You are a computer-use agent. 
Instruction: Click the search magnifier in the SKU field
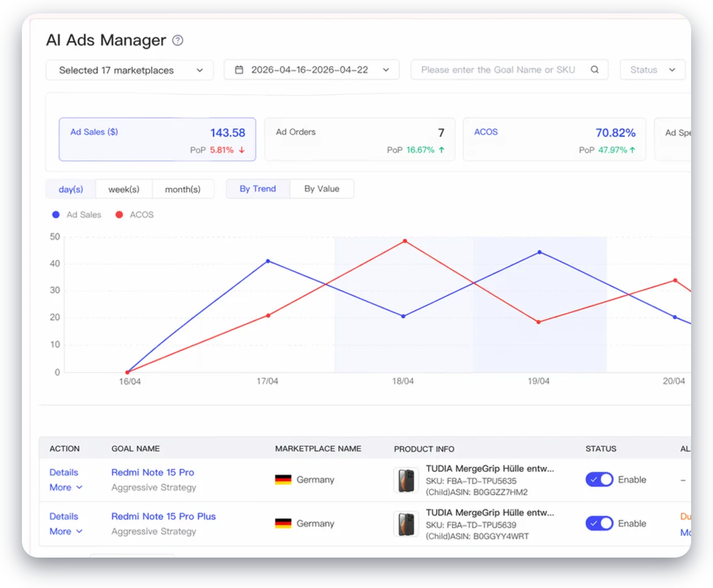(x=594, y=69)
